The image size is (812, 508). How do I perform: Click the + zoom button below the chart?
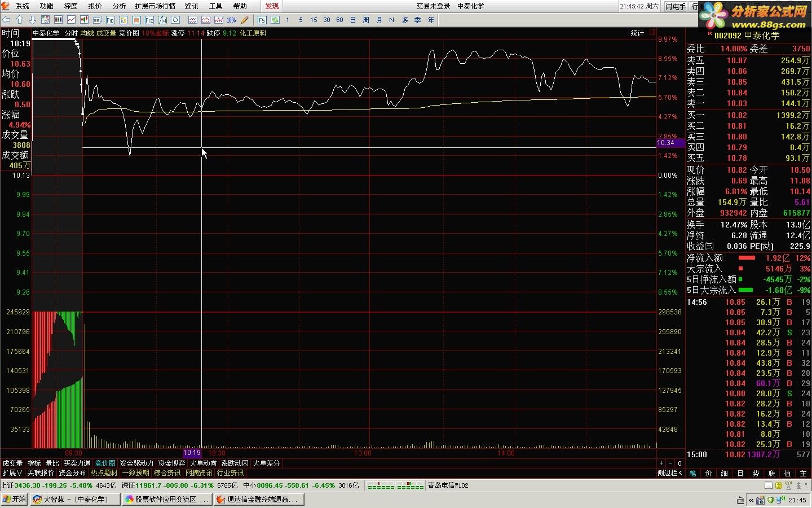click(661, 463)
